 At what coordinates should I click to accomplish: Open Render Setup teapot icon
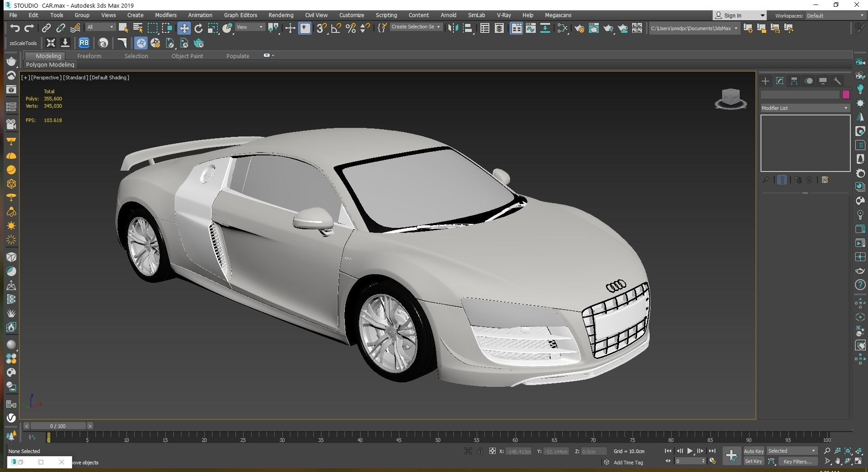pos(579,28)
